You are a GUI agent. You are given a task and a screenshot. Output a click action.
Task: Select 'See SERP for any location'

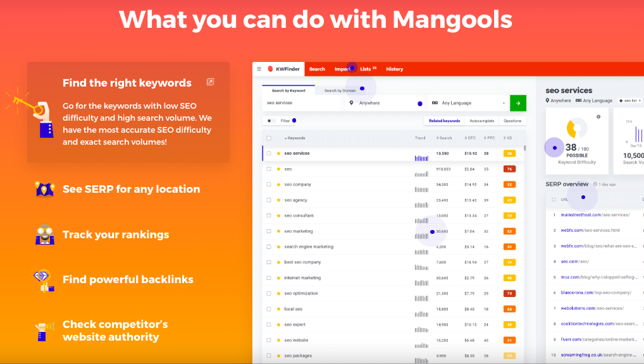[132, 189]
